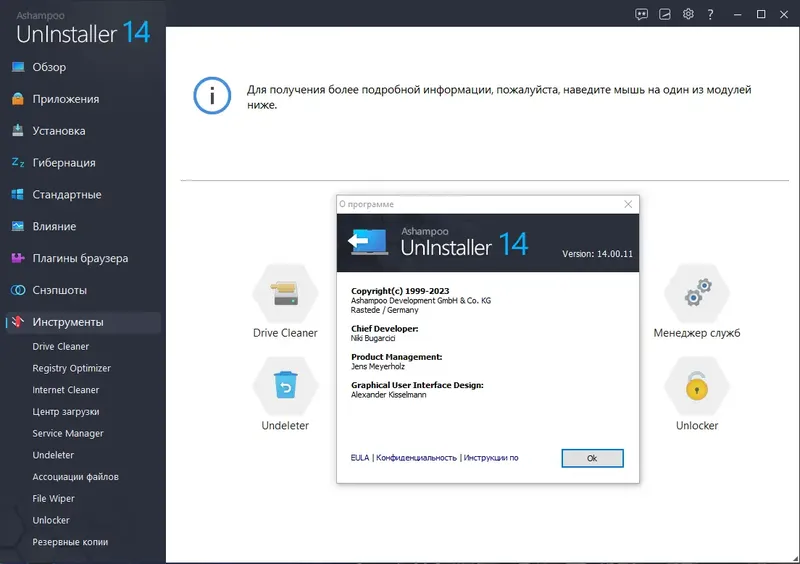Screen dimensions: 800x564
Task: Open the Drive Cleaner hexagon tile icon
Action: click(x=285, y=294)
